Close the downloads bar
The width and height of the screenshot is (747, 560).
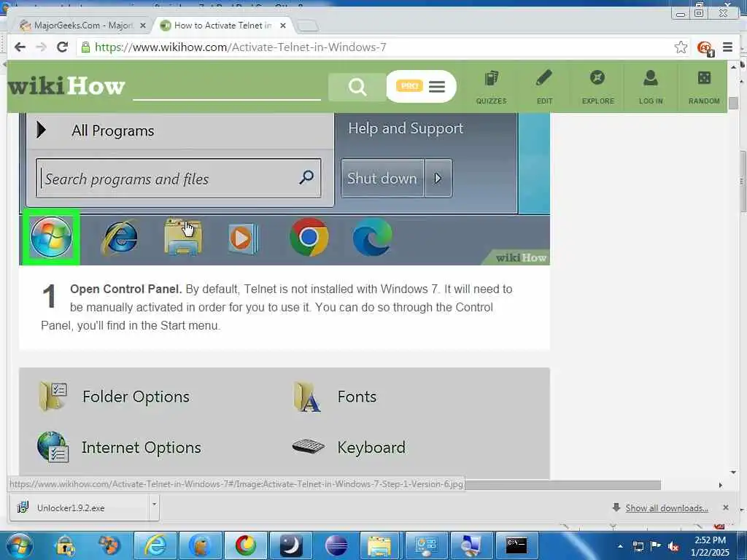tap(726, 507)
